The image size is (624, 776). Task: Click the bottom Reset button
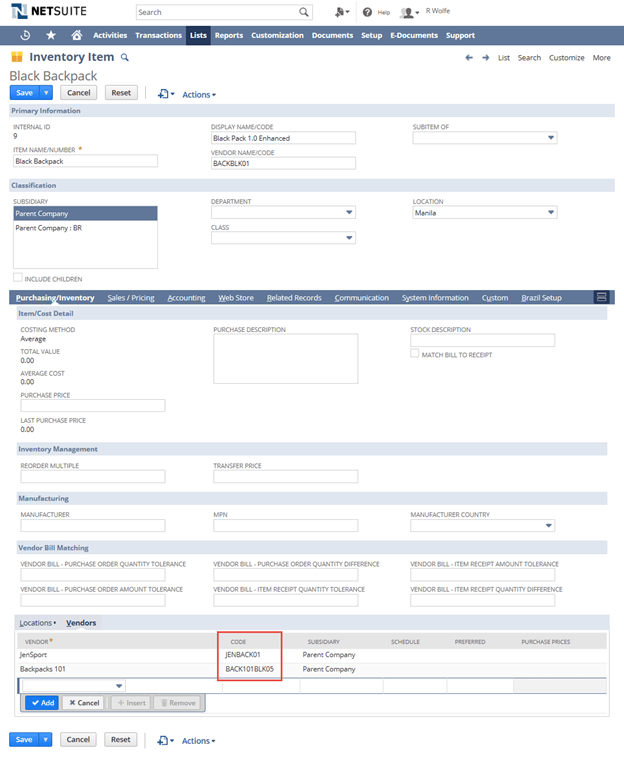(x=121, y=739)
